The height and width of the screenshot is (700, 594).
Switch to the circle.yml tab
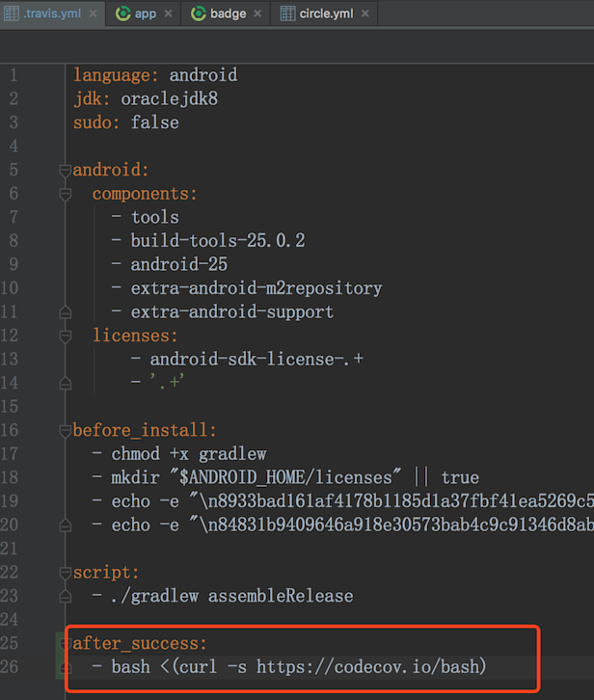(326, 13)
